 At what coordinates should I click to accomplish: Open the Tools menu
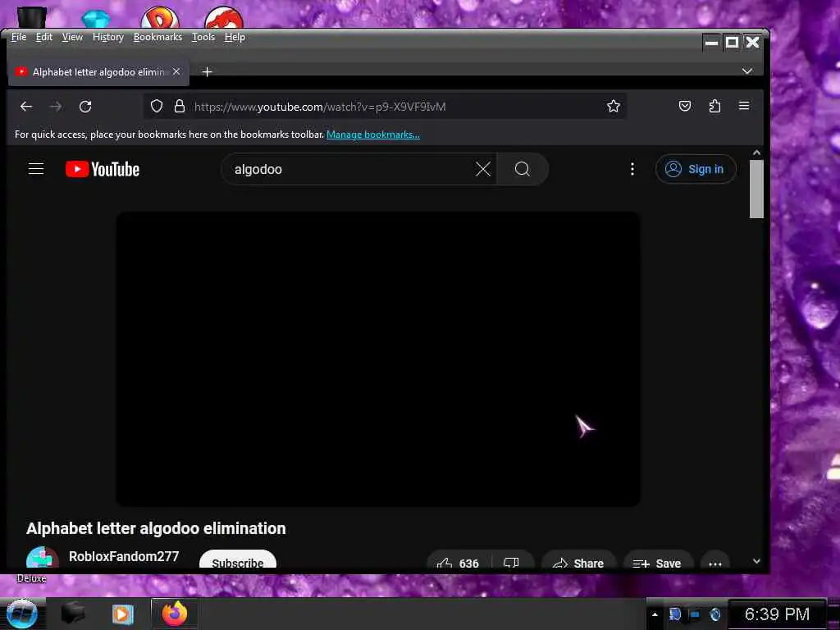203,36
